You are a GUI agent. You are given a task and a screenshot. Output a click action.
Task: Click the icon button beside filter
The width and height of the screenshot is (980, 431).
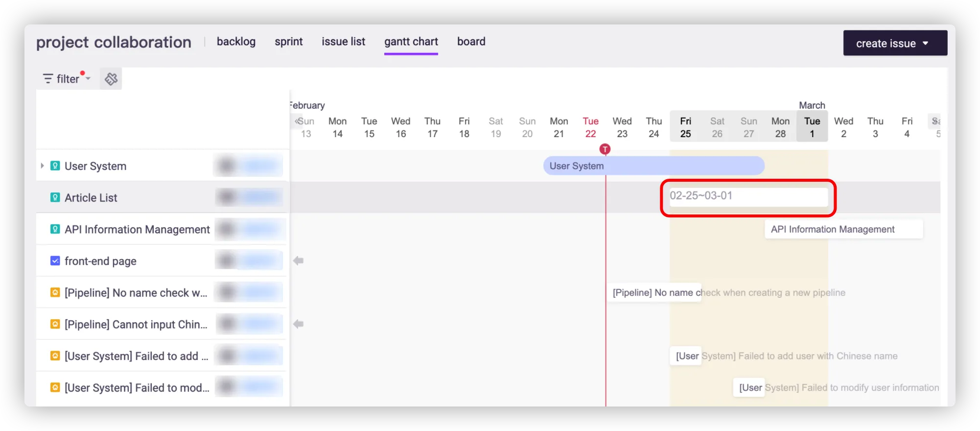[111, 79]
